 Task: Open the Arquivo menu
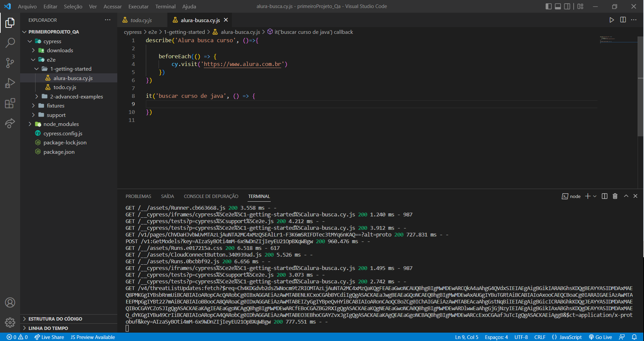pos(27,6)
